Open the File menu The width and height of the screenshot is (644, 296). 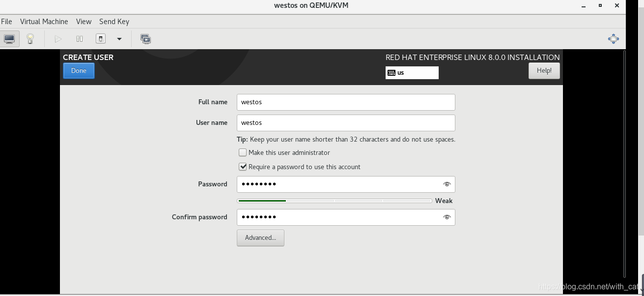(x=6, y=22)
